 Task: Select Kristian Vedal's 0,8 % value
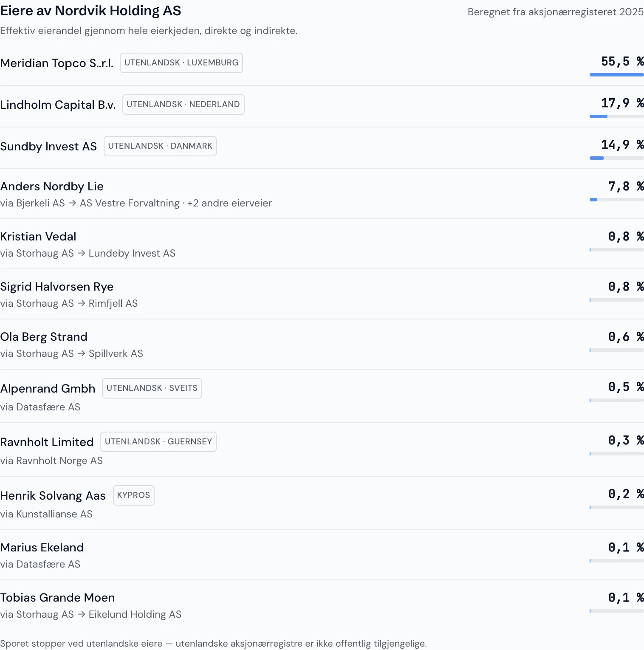click(x=626, y=237)
